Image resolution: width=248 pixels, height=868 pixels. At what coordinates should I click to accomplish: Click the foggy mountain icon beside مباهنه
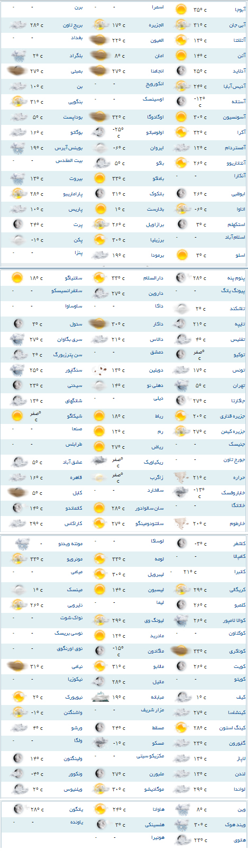tap(99, 697)
